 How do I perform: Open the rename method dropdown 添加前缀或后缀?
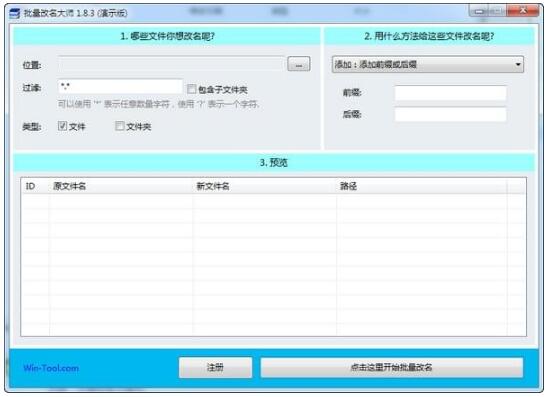tap(428, 64)
